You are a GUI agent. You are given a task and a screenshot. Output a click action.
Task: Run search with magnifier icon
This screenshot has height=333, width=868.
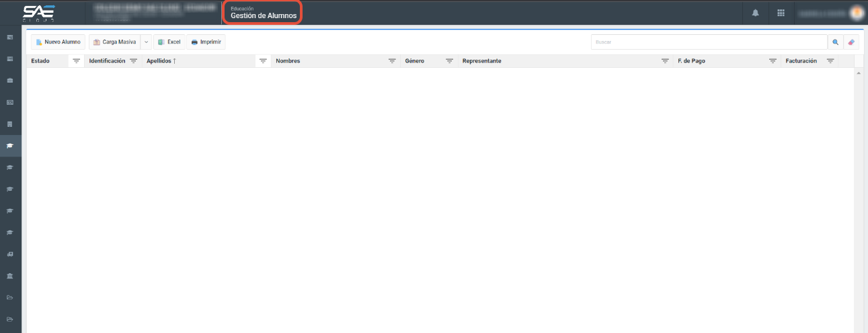coord(836,42)
